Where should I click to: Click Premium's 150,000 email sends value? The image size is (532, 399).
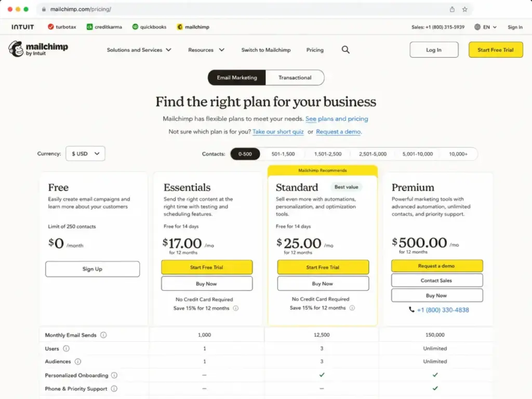pos(435,335)
